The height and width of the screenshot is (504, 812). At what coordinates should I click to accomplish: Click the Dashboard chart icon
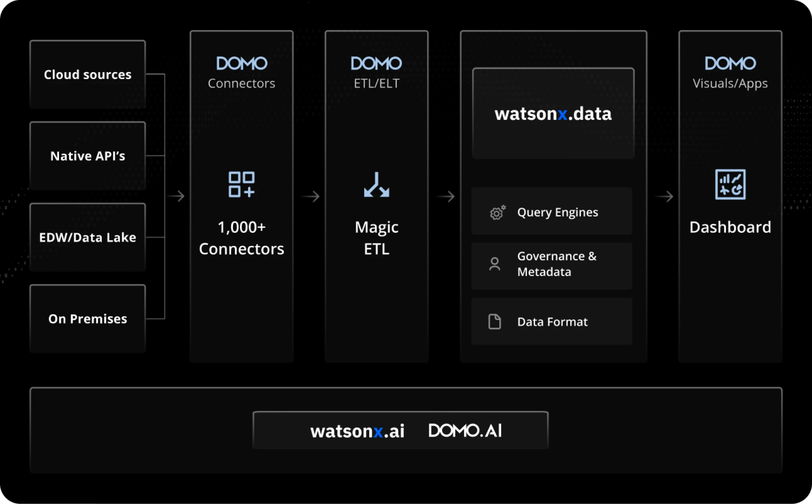pyautogui.click(x=730, y=184)
